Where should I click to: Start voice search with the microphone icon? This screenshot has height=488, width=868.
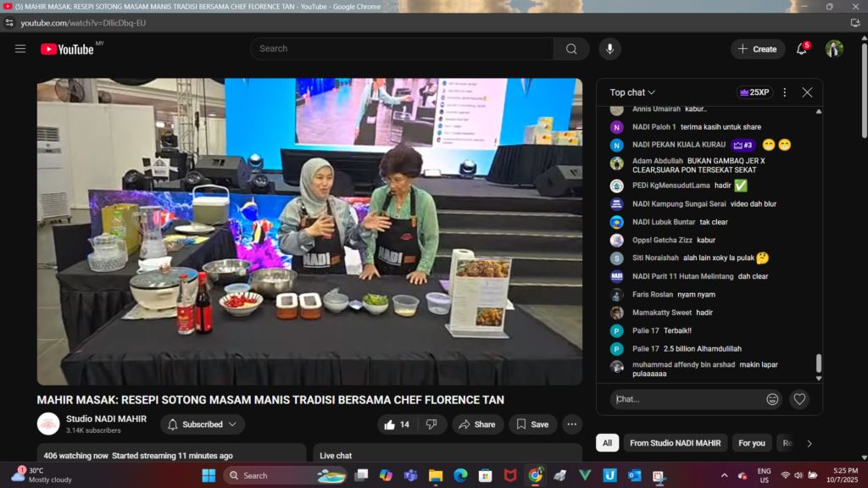[x=609, y=49]
